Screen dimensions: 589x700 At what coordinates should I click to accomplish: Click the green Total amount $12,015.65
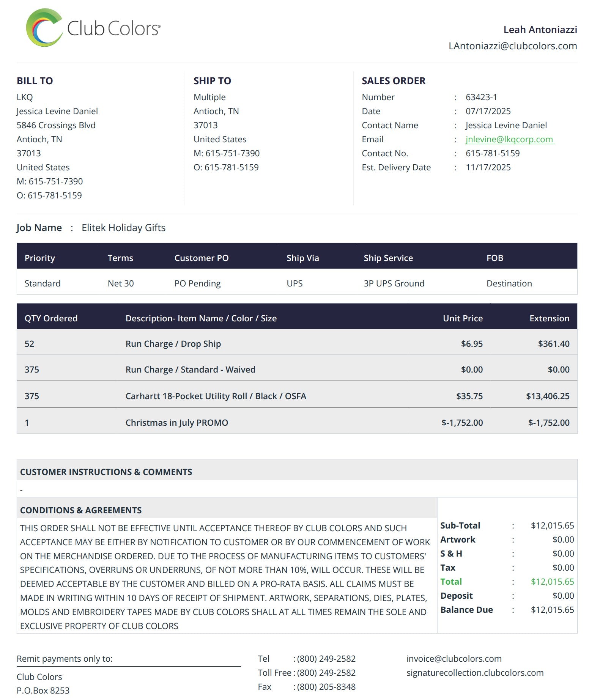[x=552, y=581]
